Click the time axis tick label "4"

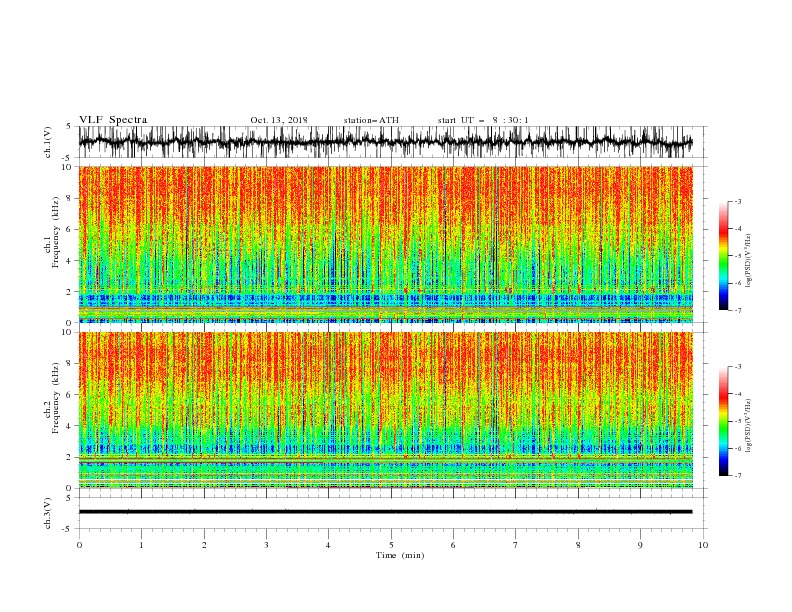[328, 545]
